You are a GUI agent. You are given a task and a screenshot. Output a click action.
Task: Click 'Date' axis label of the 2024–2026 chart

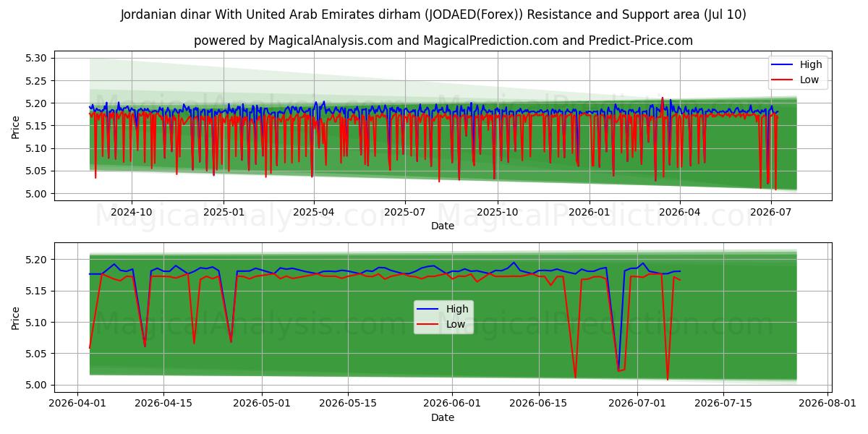[x=443, y=226]
